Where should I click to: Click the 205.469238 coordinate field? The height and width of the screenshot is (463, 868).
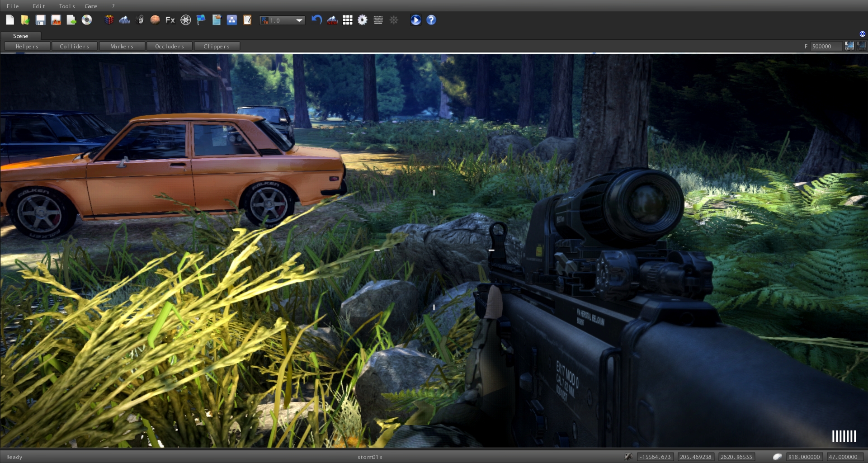coord(696,457)
